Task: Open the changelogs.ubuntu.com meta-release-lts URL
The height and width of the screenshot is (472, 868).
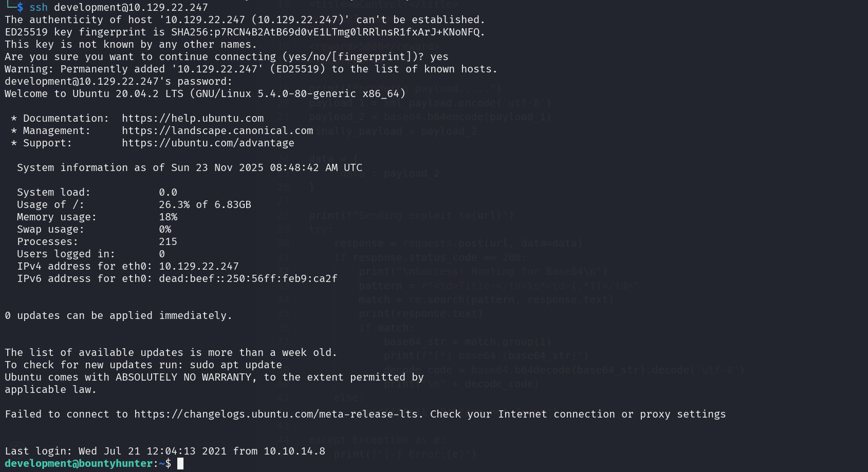Action: (x=276, y=414)
